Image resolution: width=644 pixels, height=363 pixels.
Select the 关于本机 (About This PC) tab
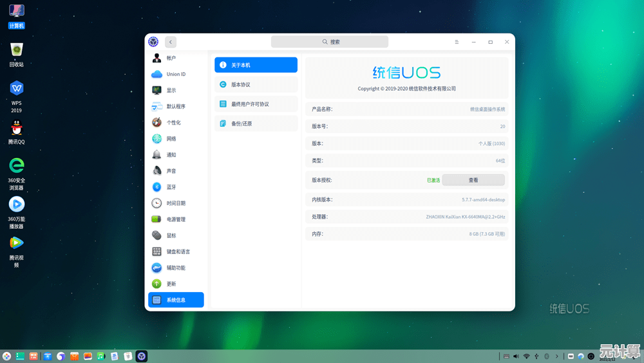tap(256, 65)
